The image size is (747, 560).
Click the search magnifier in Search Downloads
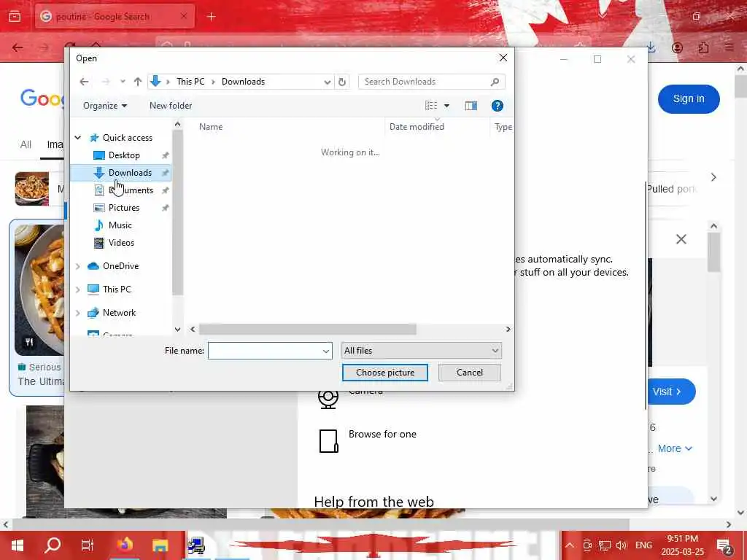click(x=495, y=82)
